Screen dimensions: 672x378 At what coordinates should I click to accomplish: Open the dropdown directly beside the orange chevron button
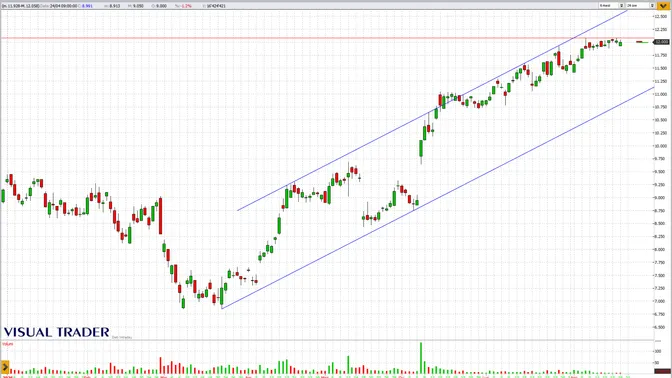(640, 6)
